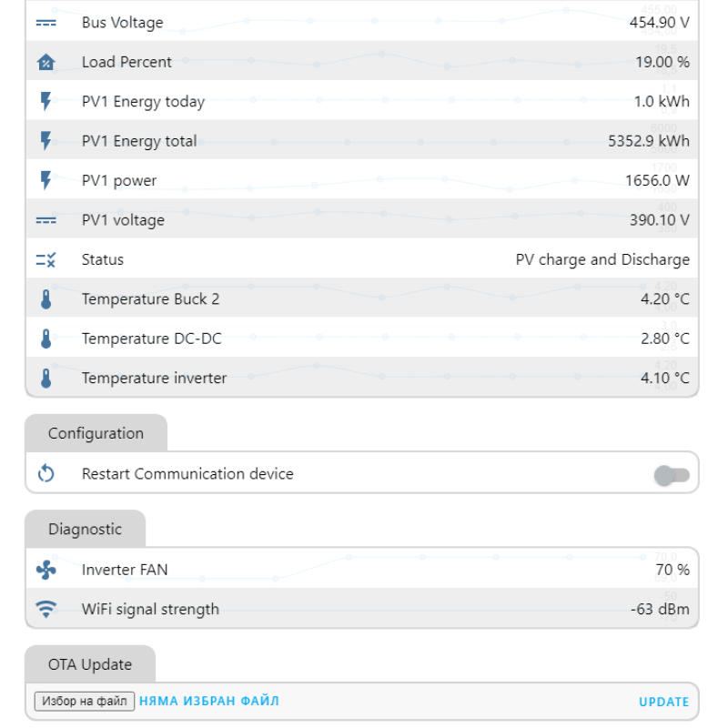Select the Diagnostic section tab
The image size is (728, 728).
85,529
